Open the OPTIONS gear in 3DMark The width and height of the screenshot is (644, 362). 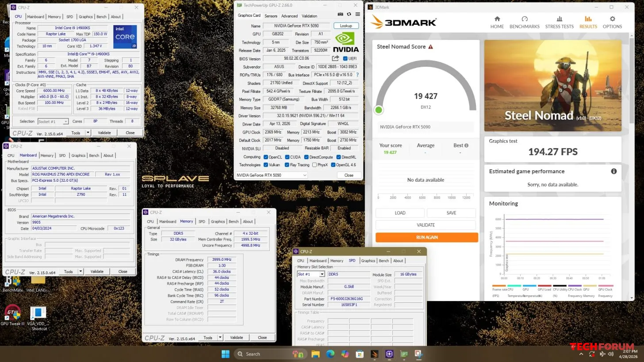point(613,19)
